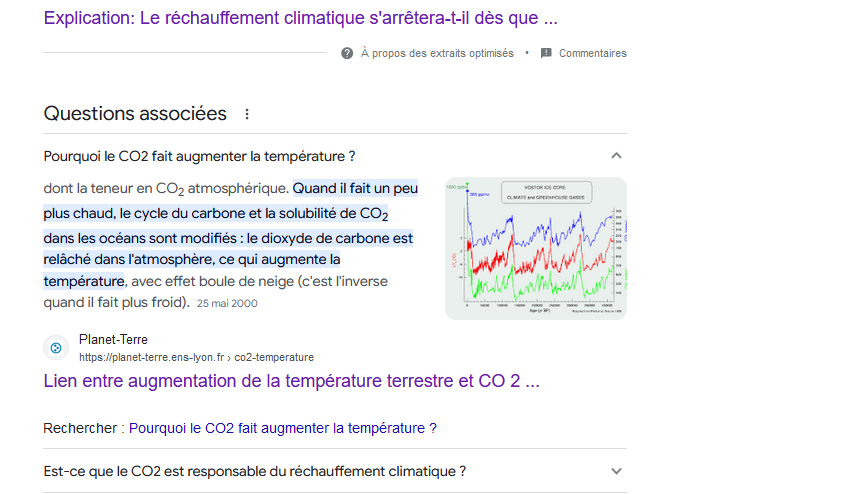Open three-dot menu beside Questions associées
The height and width of the screenshot is (494, 846).
pos(247,114)
